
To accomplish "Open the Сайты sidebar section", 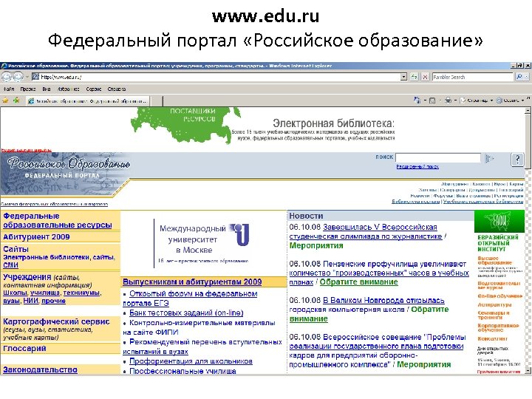I will [x=16, y=249].
